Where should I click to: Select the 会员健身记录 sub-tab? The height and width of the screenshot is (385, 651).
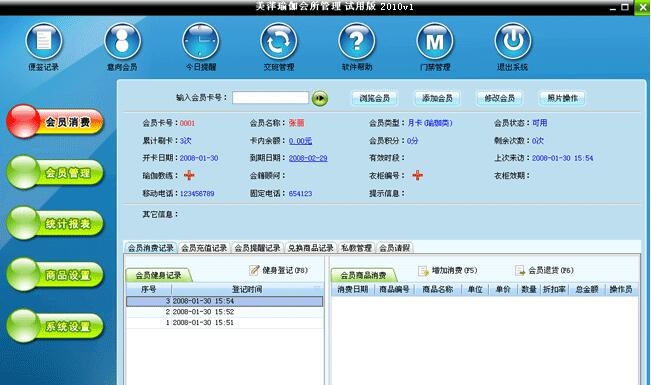click(x=159, y=275)
